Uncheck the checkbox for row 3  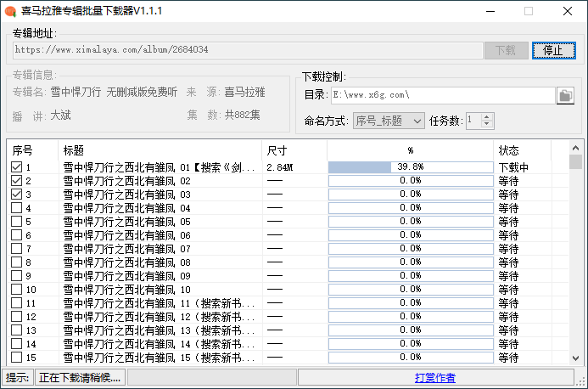pos(17,194)
